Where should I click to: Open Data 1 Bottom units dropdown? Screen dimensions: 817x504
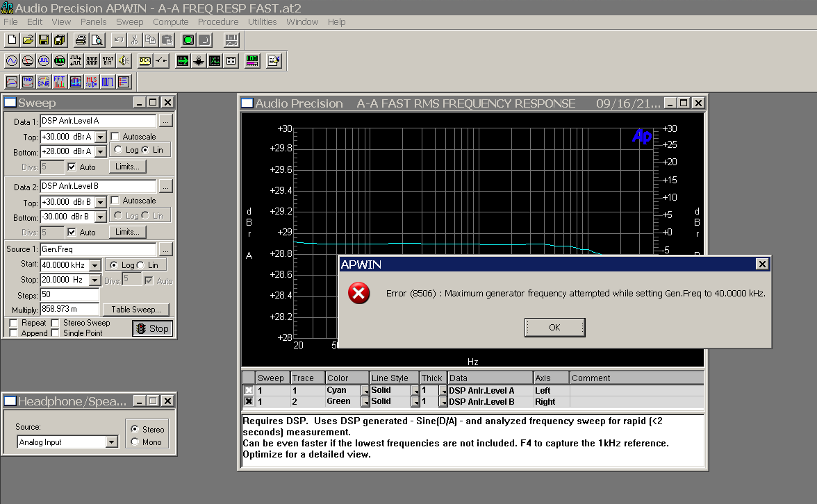pos(101,151)
